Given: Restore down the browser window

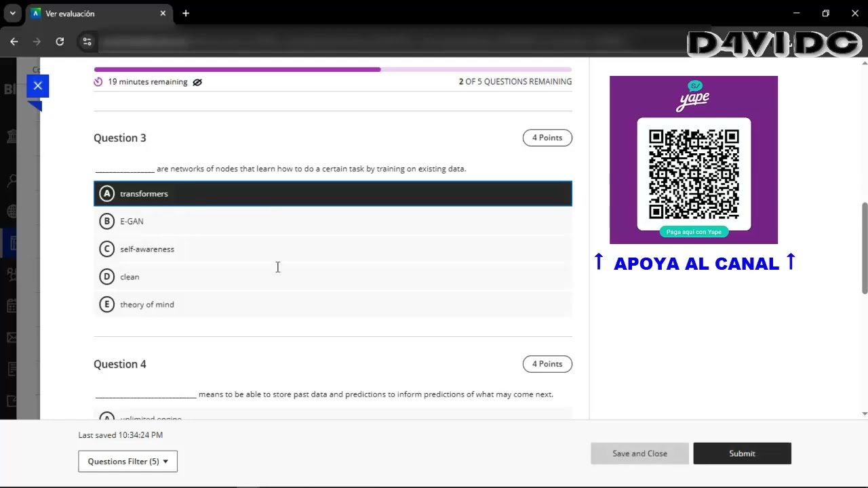Looking at the screenshot, I should (826, 14).
